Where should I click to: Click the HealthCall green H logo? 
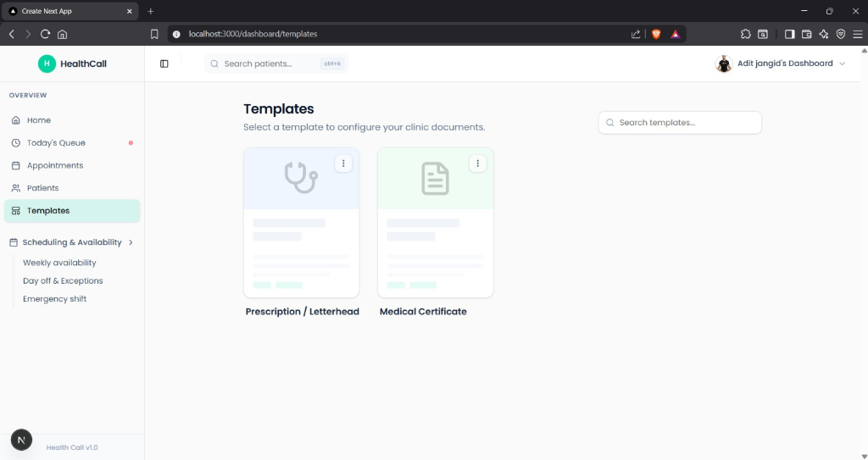click(x=47, y=64)
